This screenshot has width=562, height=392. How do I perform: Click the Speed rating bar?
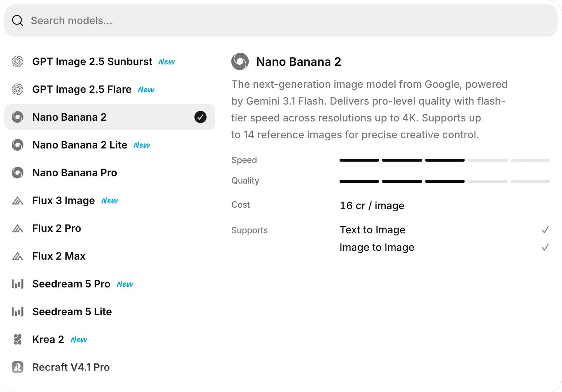pyautogui.click(x=445, y=160)
